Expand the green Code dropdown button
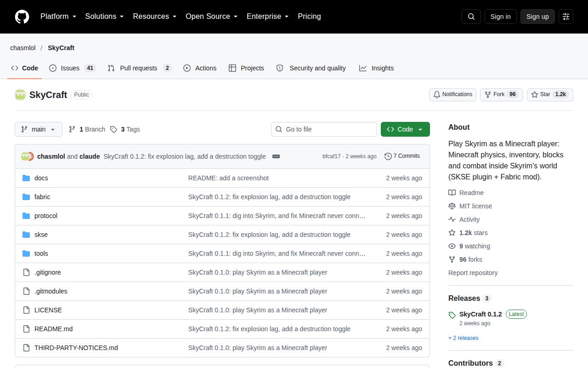588x368 pixels. (x=405, y=129)
